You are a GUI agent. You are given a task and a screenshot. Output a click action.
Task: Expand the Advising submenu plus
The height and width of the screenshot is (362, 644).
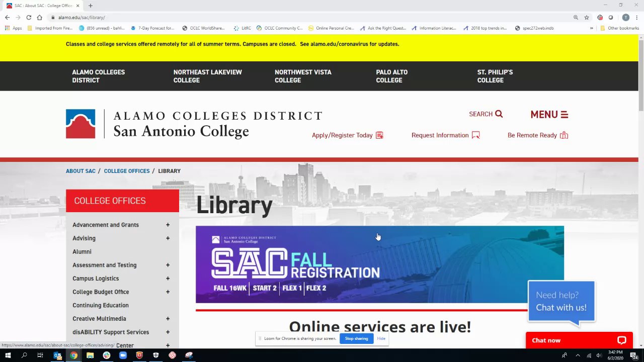coord(168,238)
